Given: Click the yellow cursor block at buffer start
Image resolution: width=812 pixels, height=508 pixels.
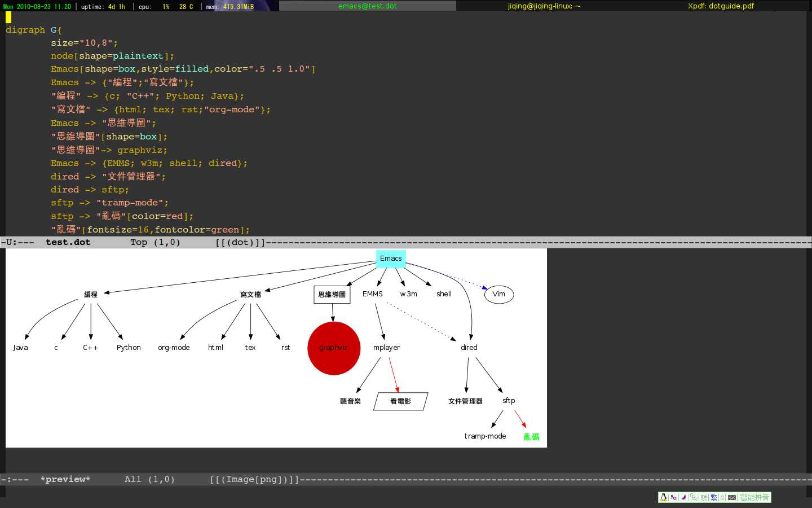Looking at the screenshot, I should (8, 17).
